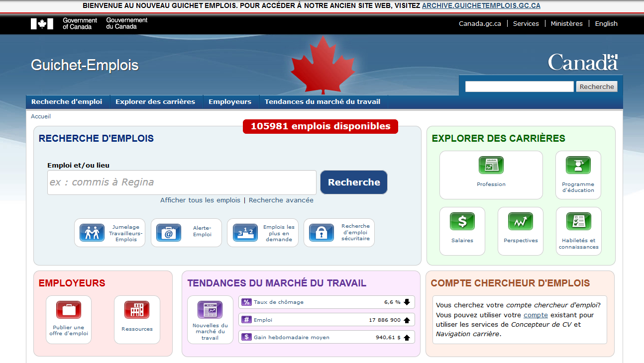View the Taux de chômage statistic row

click(326, 302)
